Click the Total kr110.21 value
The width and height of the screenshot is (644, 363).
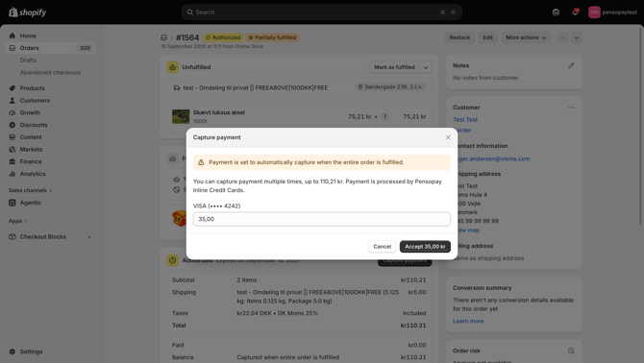pos(413,326)
